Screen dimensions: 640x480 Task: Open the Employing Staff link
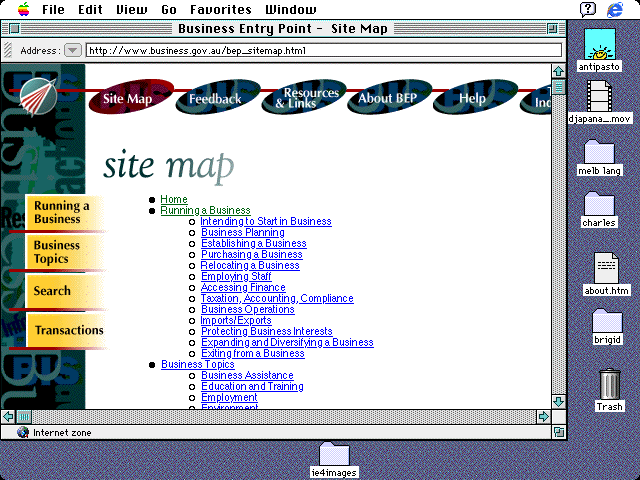click(x=236, y=276)
